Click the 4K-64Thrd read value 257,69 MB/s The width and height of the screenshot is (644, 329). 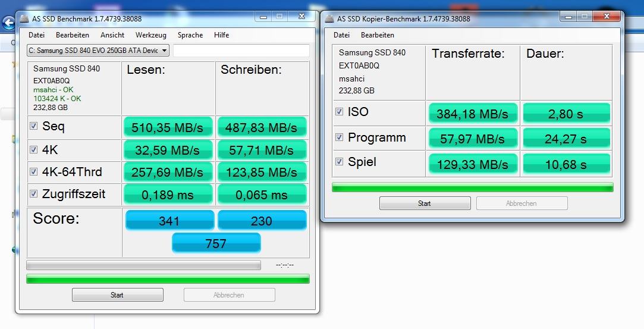click(168, 172)
